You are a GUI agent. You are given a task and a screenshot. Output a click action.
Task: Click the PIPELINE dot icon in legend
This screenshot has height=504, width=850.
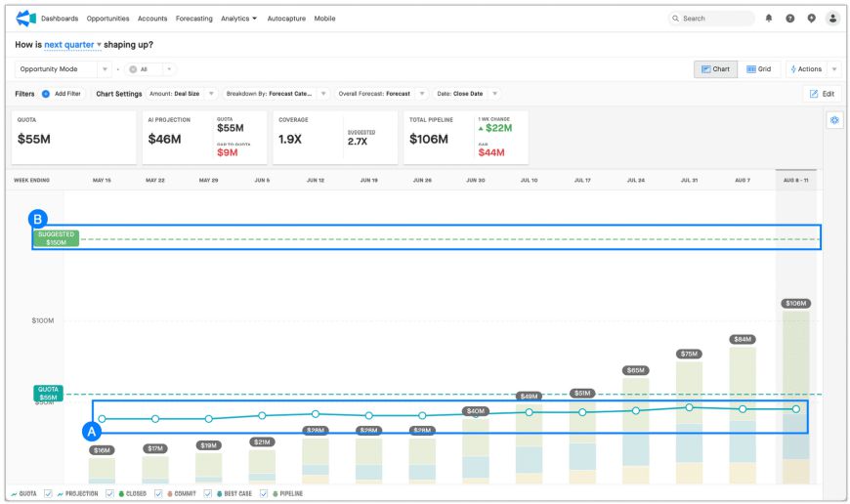coord(275,493)
